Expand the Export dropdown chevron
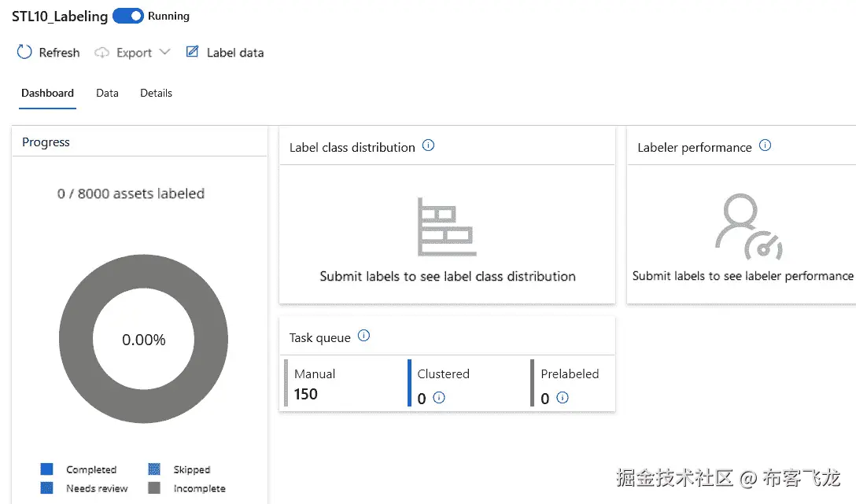Viewport: 856px width, 504px height. pos(164,53)
